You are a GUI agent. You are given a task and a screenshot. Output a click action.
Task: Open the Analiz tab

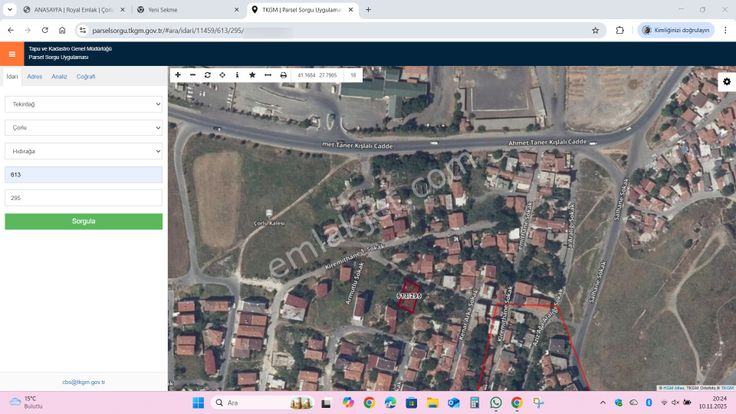pyautogui.click(x=60, y=76)
